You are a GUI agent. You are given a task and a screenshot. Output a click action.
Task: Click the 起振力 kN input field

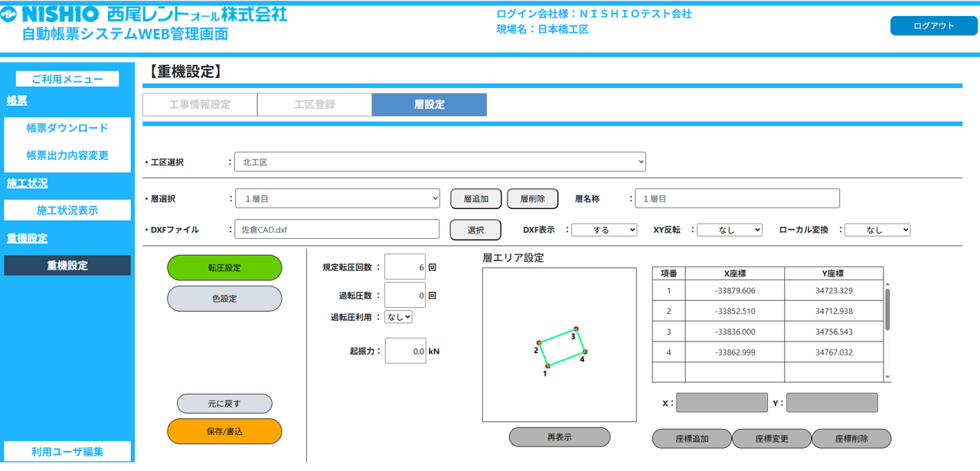[405, 351]
